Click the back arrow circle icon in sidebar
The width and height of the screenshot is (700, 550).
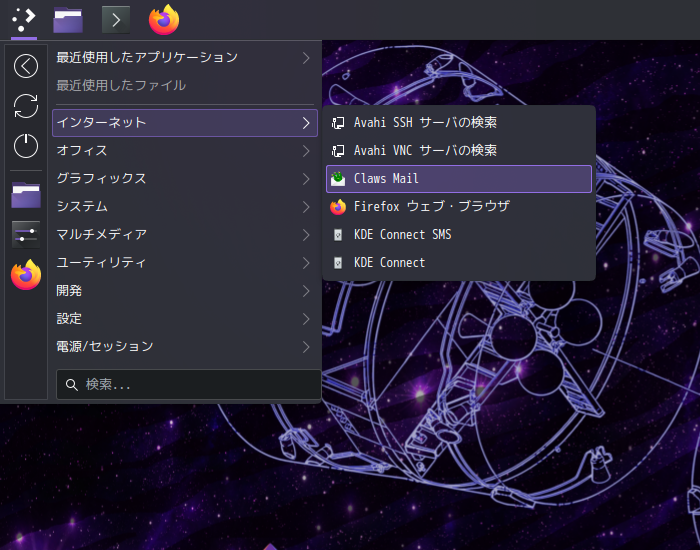[26, 66]
